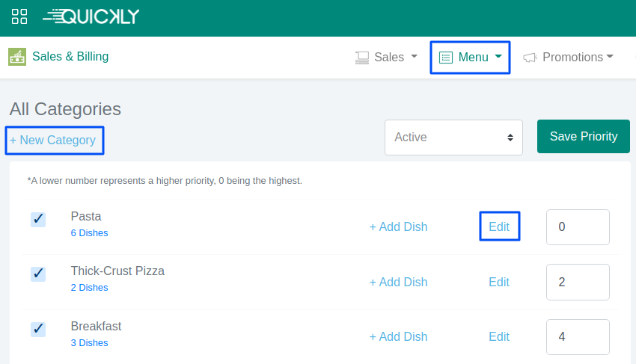Open the Active status filter dropdown
The width and height of the screenshot is (636, 364).
tap(453, 138)
